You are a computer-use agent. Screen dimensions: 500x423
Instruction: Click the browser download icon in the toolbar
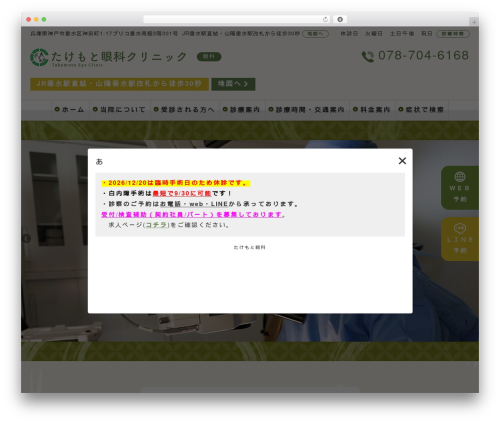pos(340,19)
